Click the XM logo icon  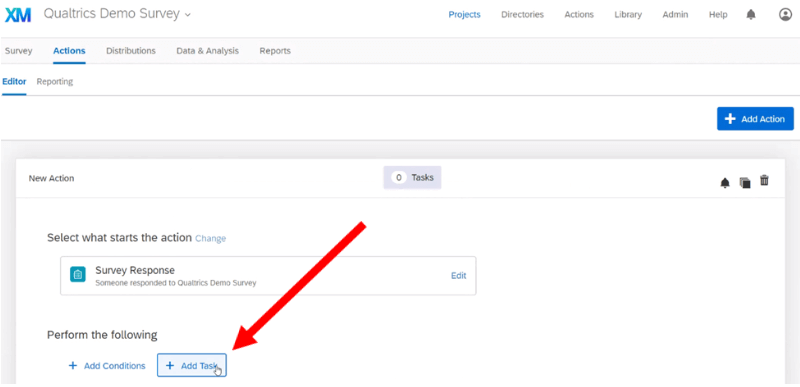18,15
